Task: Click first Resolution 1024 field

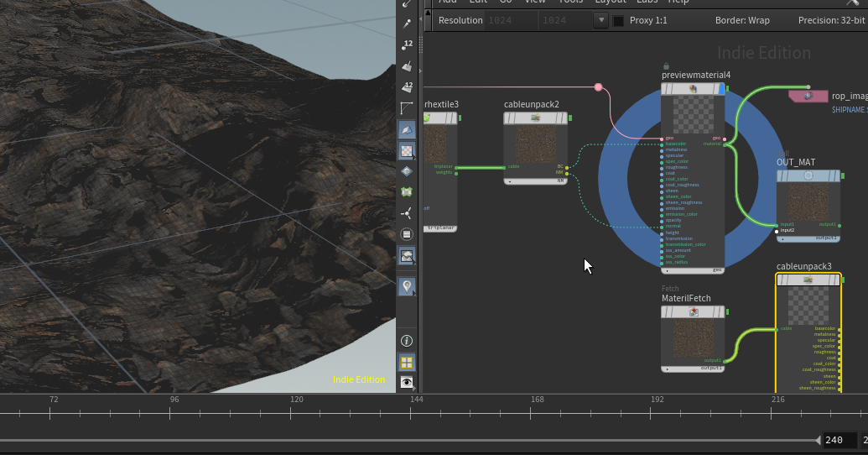Action: click(512, 20)
